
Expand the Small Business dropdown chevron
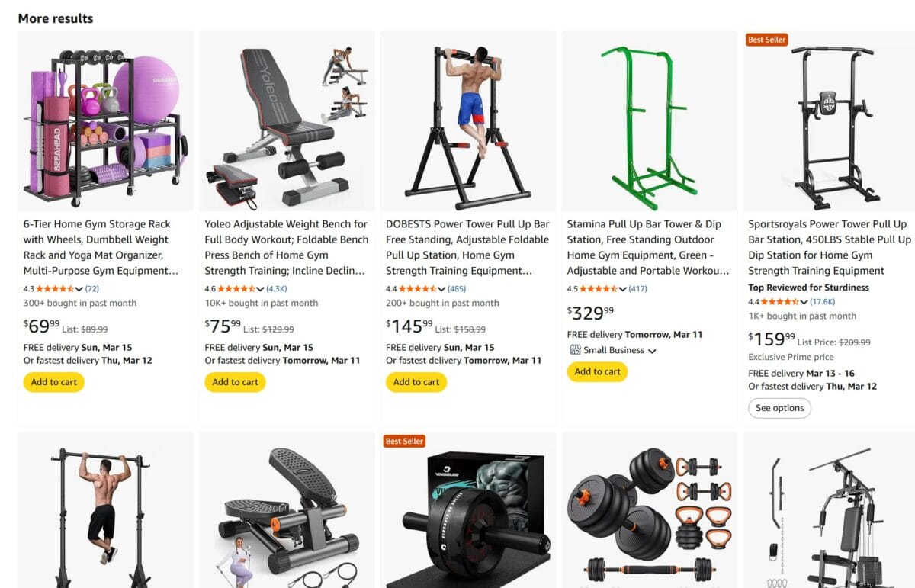tap(652, 351)
